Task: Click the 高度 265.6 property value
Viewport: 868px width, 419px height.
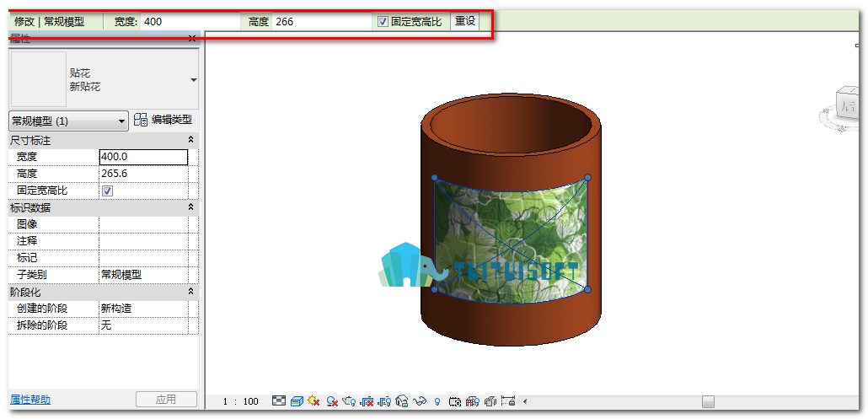Action: tap(143, 174)
